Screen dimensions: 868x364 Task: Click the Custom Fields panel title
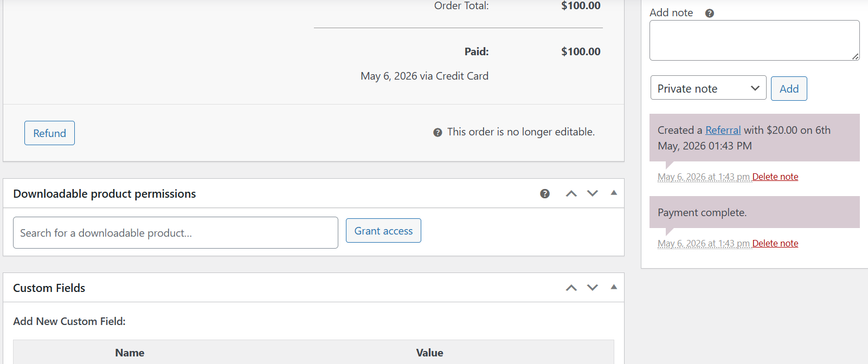49,288
